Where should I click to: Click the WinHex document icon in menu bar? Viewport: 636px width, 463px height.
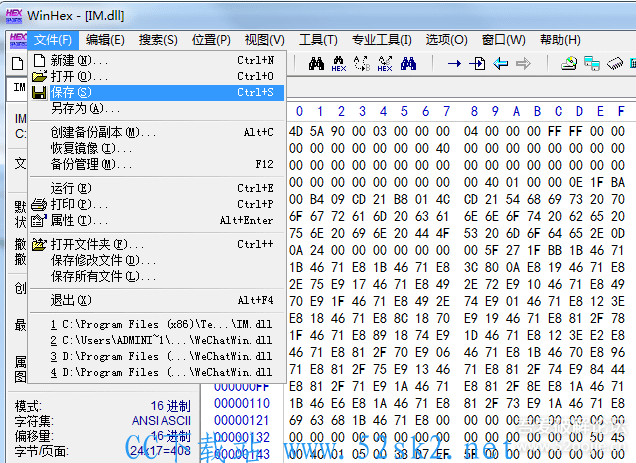coord(18,40)
